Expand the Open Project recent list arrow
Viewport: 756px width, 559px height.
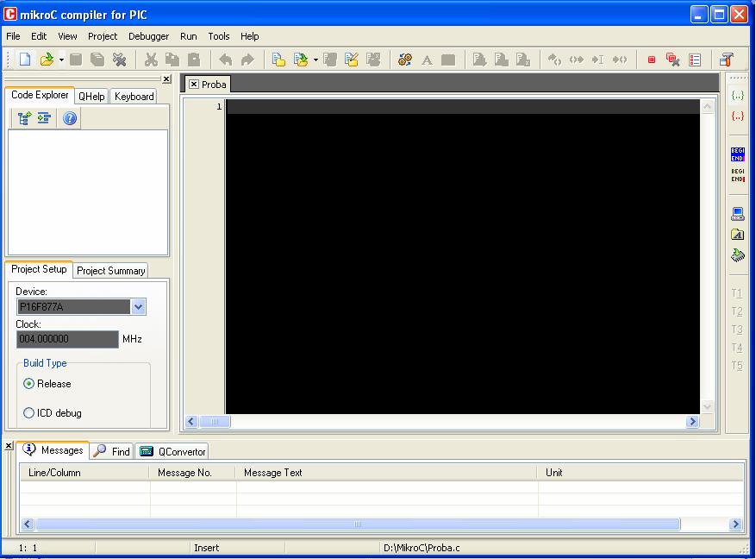(316, 60)
